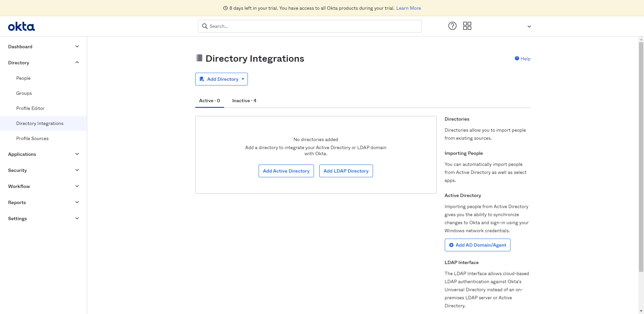
Task: Expand the Dashboard menu
Action: [x=44, y=47]
